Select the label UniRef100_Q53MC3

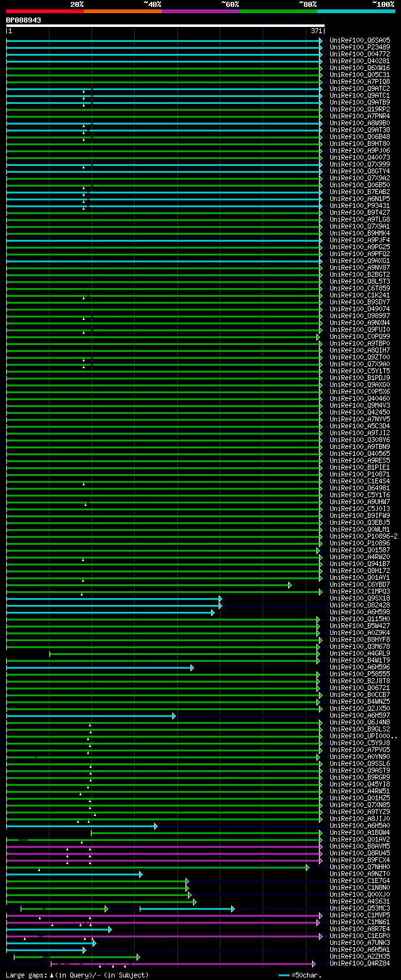(x=359, y=908)
